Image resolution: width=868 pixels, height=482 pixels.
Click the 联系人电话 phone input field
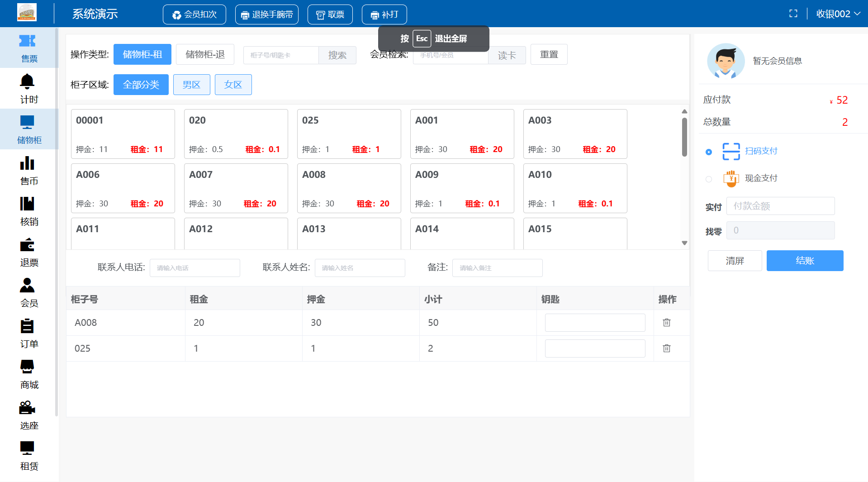coord(194,268)
